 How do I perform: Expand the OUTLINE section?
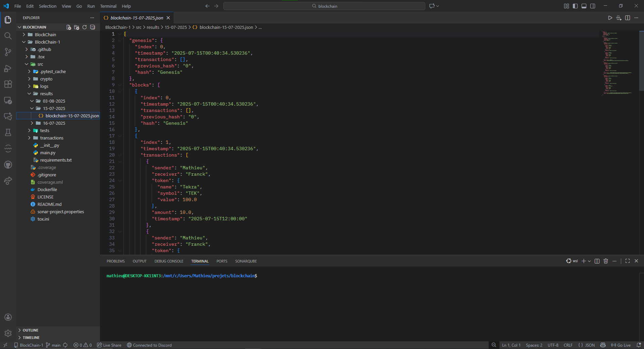(31, 330)
